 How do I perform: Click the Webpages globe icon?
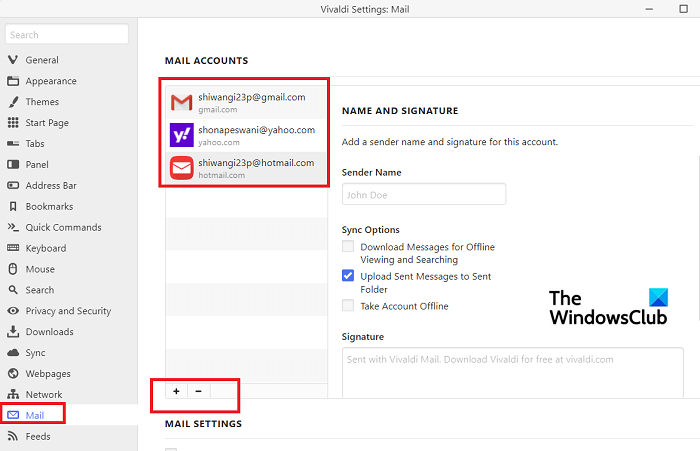13,373
